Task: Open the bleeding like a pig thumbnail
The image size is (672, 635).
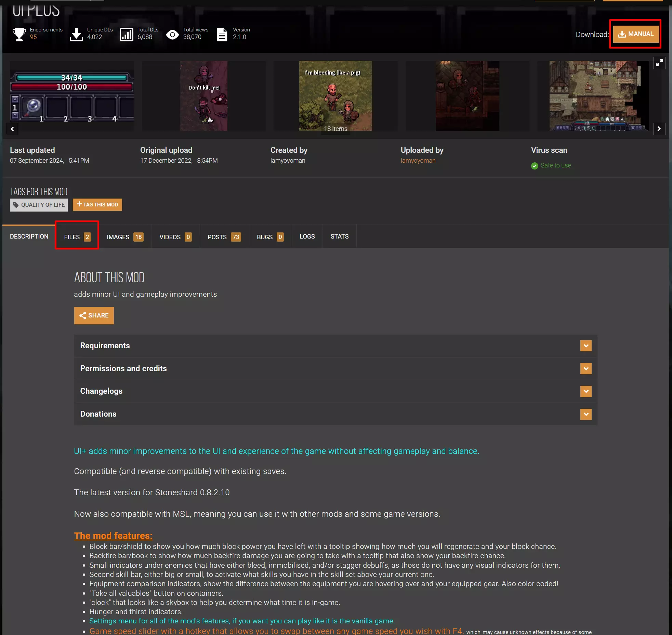Action: click(335, 96)
